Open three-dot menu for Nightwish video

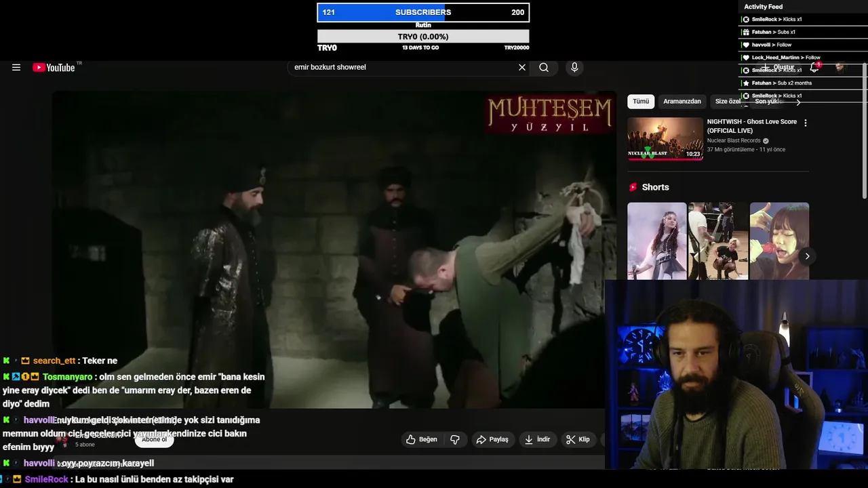(x=806, y=123)
